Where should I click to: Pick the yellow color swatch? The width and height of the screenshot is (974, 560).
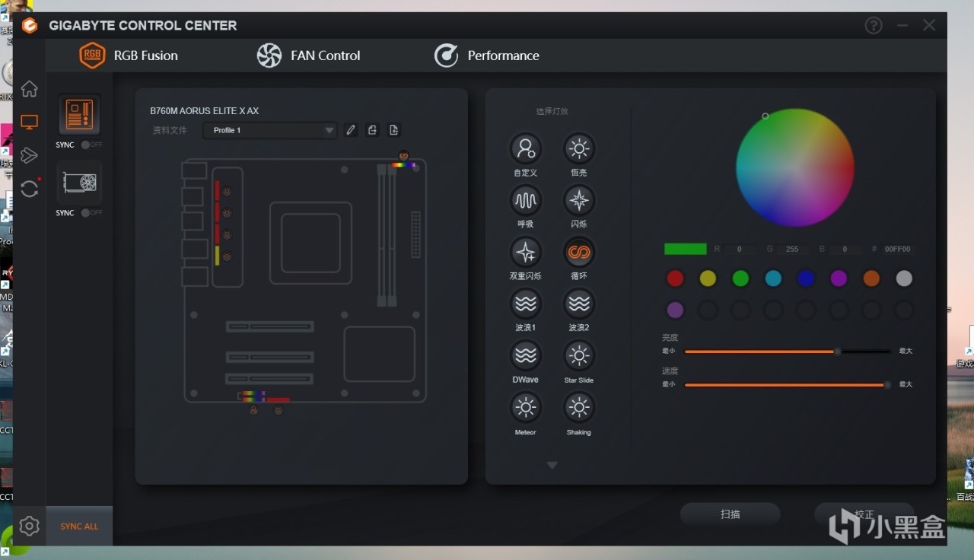708,278
